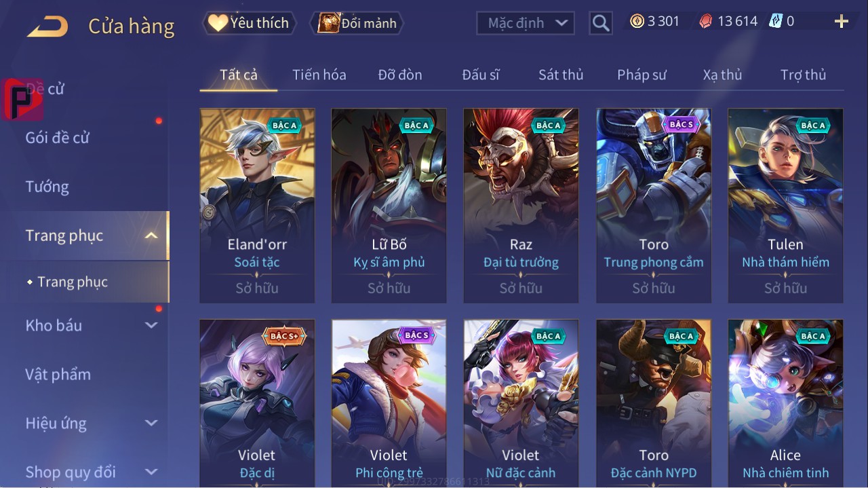The height and width of the screenshot is (488, 868).
Task: Open Gói đề cử in sidebar
Action: 58,138
